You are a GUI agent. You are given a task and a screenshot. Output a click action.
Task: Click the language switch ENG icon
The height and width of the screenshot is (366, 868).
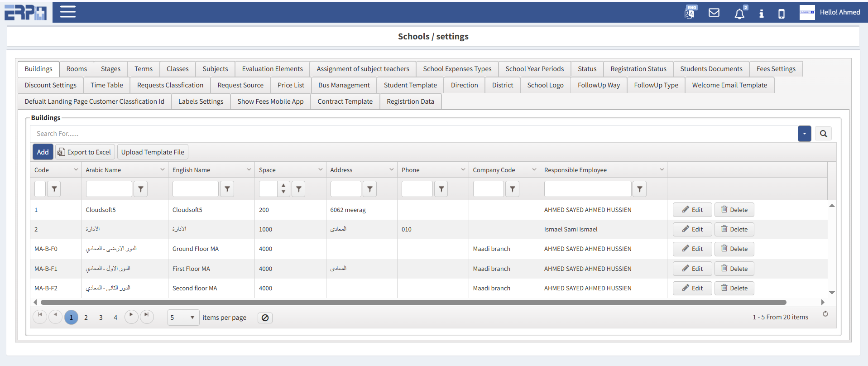pyautogui.click(x=690, y=12)
